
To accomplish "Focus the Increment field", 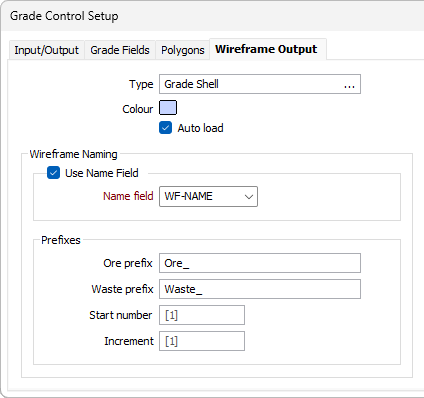I will point(202,341).
